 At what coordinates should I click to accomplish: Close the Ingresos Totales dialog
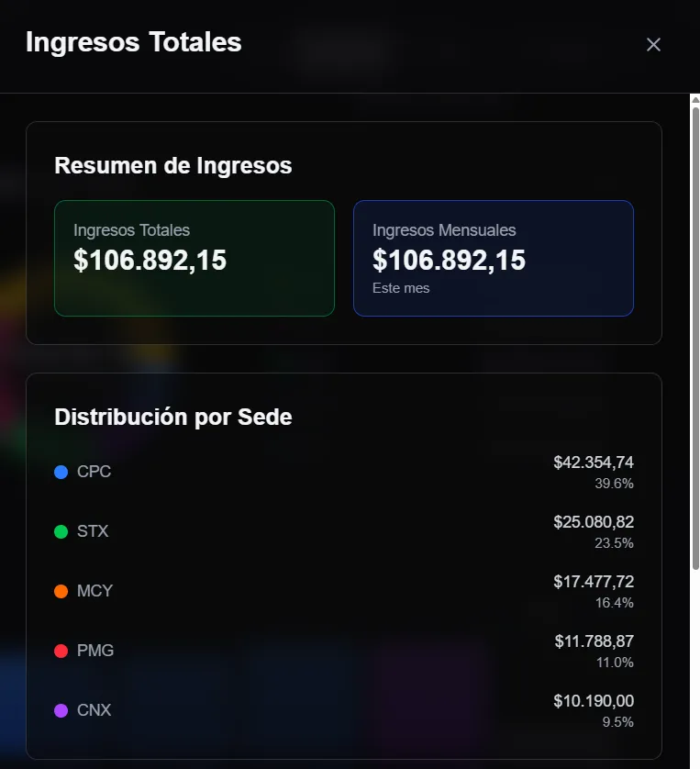pyautogui.click(x=653, y=44)
